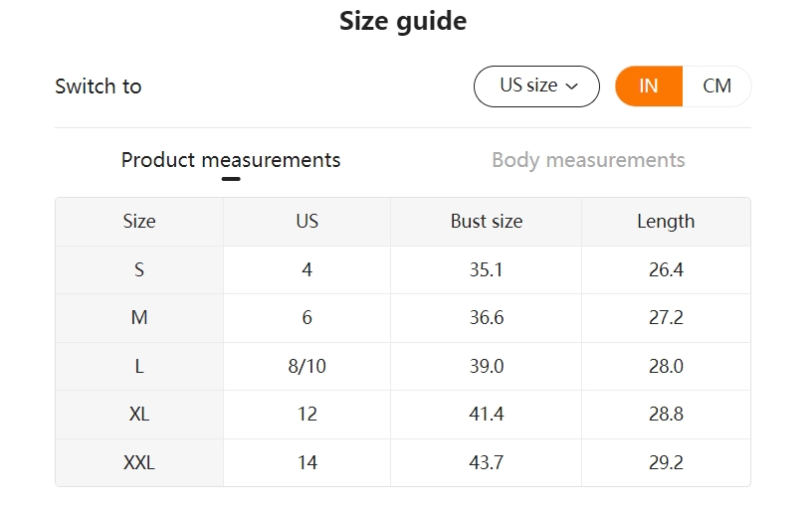Open the US size dropdown
The image size is (812, 508).
click(x=536, y=86)
